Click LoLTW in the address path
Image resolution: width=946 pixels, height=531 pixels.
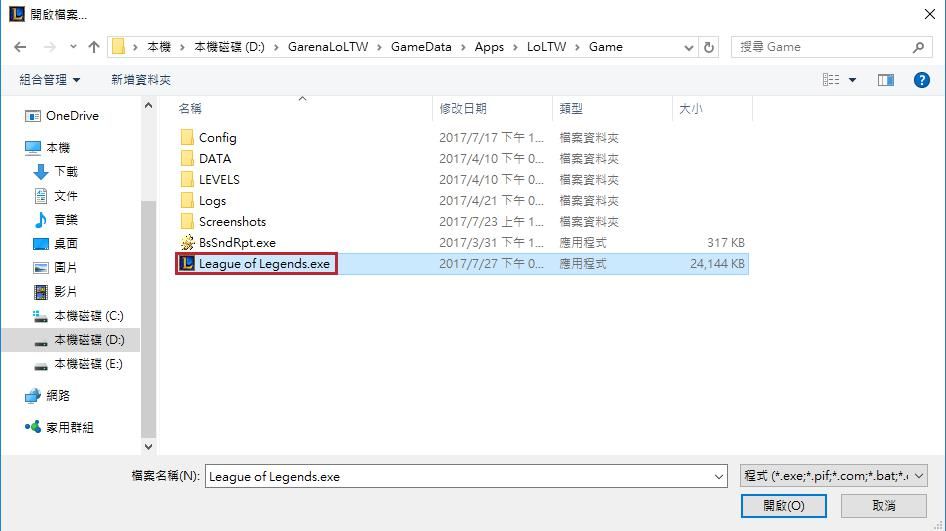coord(547,47)
